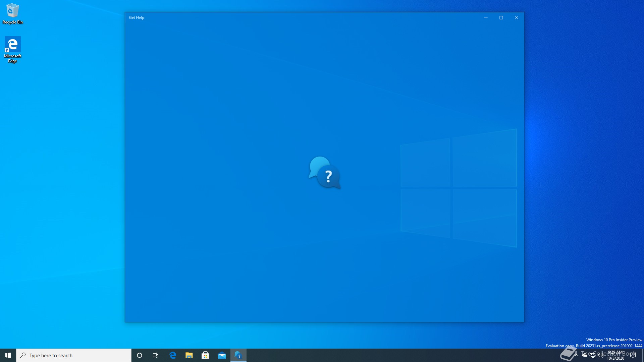The image size is (644, 362).
Task: Open Task View on the taskbar
Action: (x=156, y=355)
